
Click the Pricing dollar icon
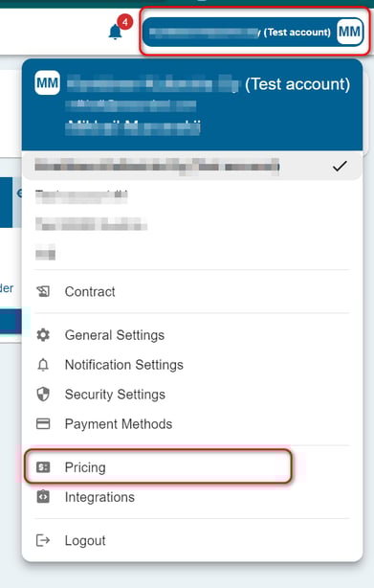(43, 467)
